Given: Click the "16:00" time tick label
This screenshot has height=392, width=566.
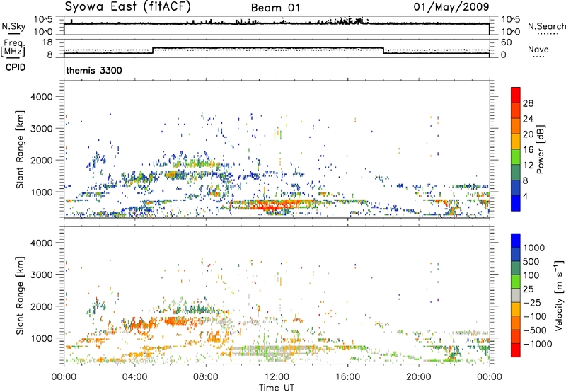Looking at the screenshot, I should point(347,377).
